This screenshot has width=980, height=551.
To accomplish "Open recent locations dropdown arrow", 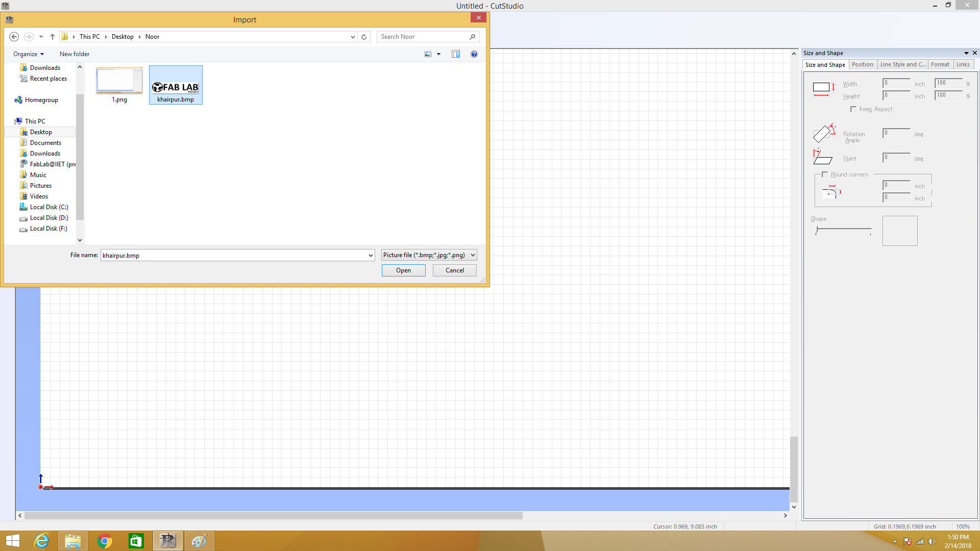I will click(x=41, y=37).
